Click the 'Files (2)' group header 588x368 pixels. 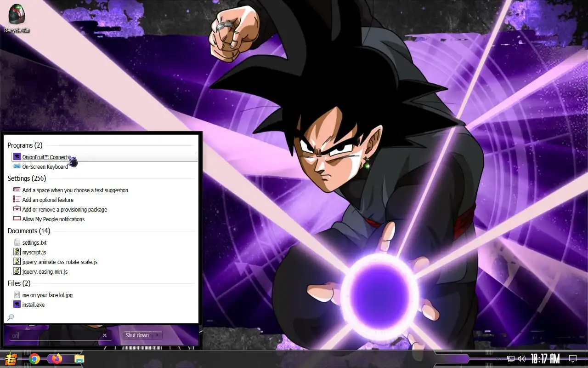coord(19,283)
